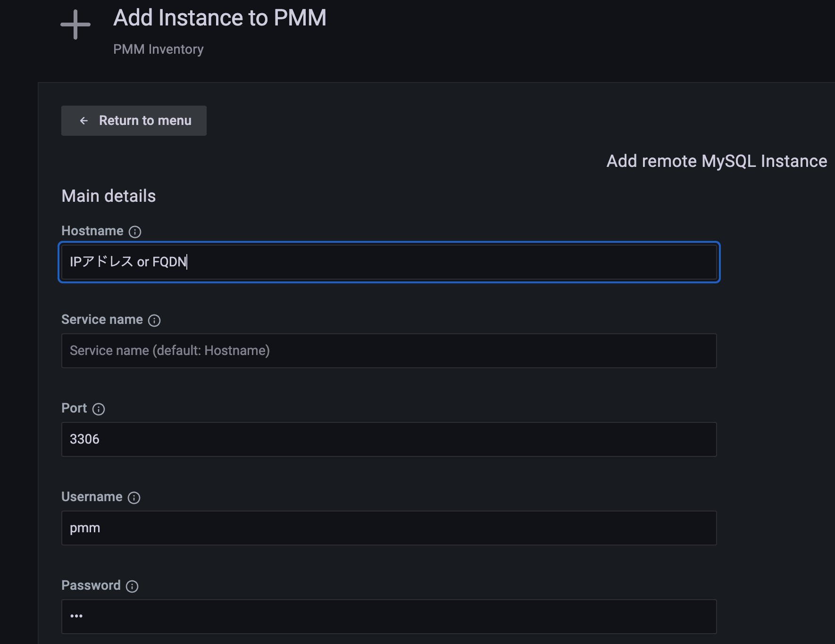Image resolution: width=835 pixels, height=644 pixels.
Task: Click the Add remote MySQL Instance heading
Action: point(717,161)
